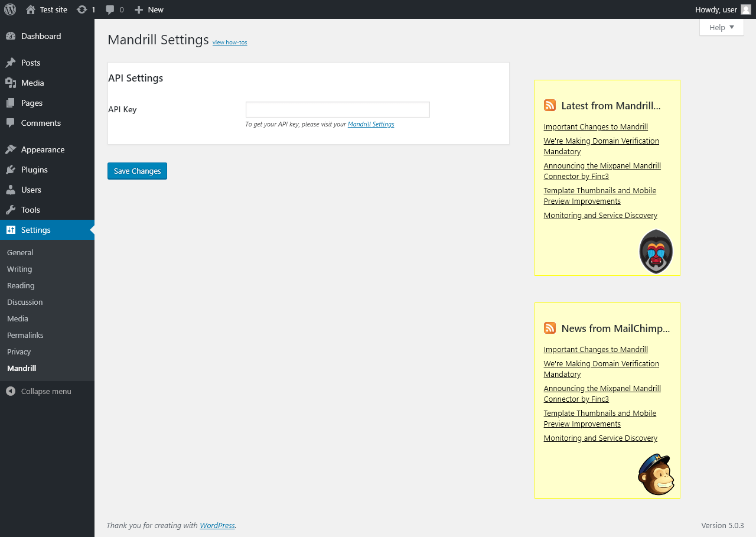Click the Posts pushpin icon
Image resolution: width=756 pixels, height=537 pixels.
(11, 63)
